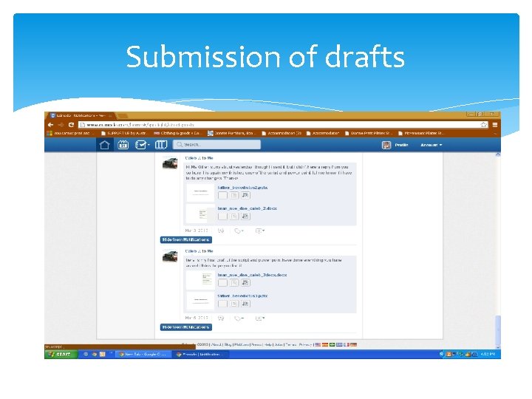Open the father_benedictus2.pptx file link

click(x=242, y=188)
